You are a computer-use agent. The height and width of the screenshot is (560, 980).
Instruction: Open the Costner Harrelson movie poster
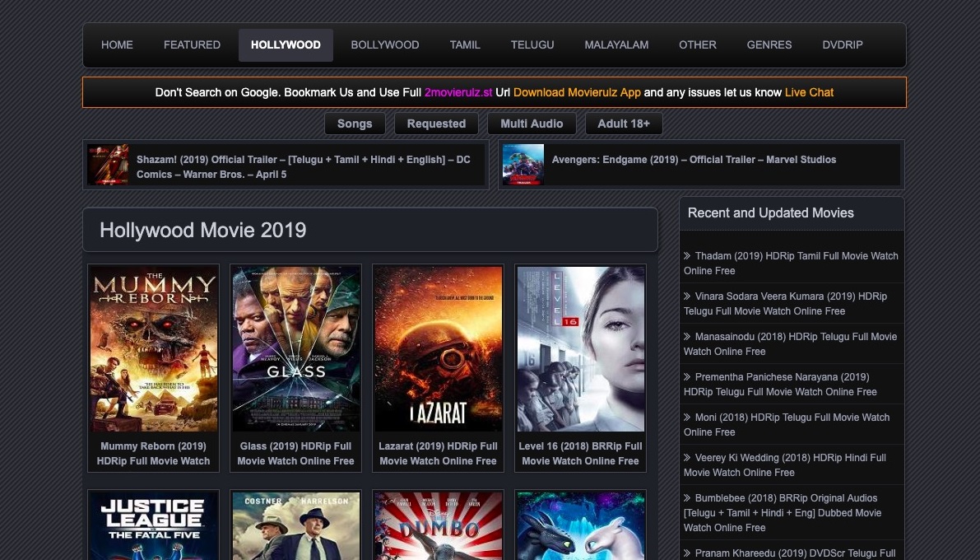pyautogui.click(x=295, y=526)
